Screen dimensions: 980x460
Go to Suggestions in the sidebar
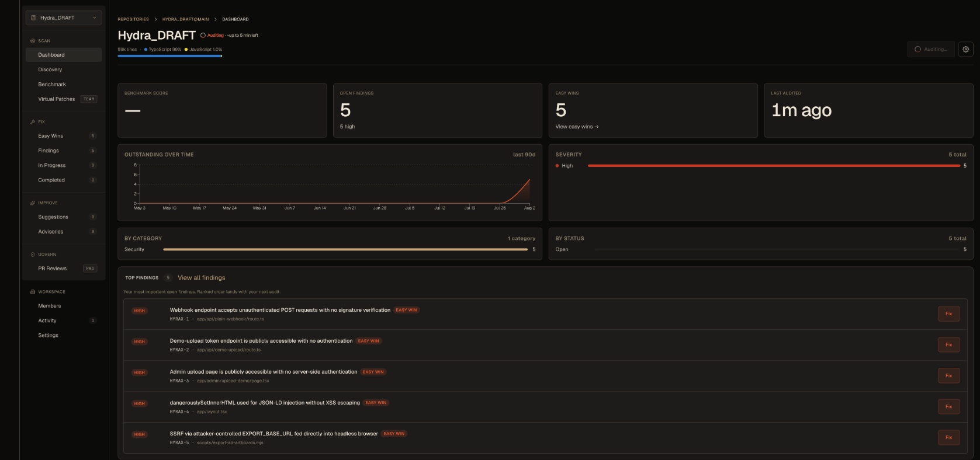(x=64, y=217)
